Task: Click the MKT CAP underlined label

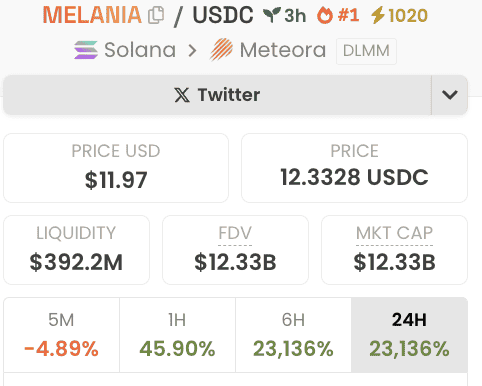Action: pyautogui.click(x=394, y=233)
